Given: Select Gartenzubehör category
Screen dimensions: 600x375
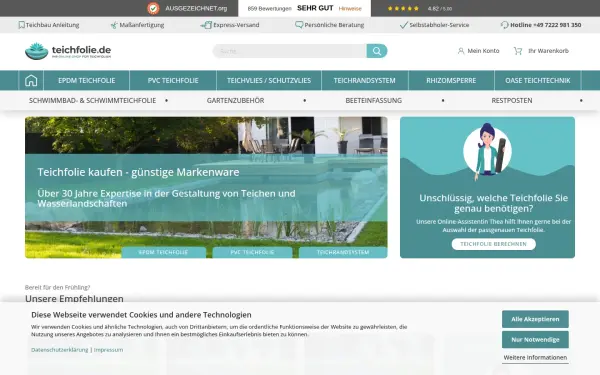Looking at the screenshot, I should coord(235,101).
